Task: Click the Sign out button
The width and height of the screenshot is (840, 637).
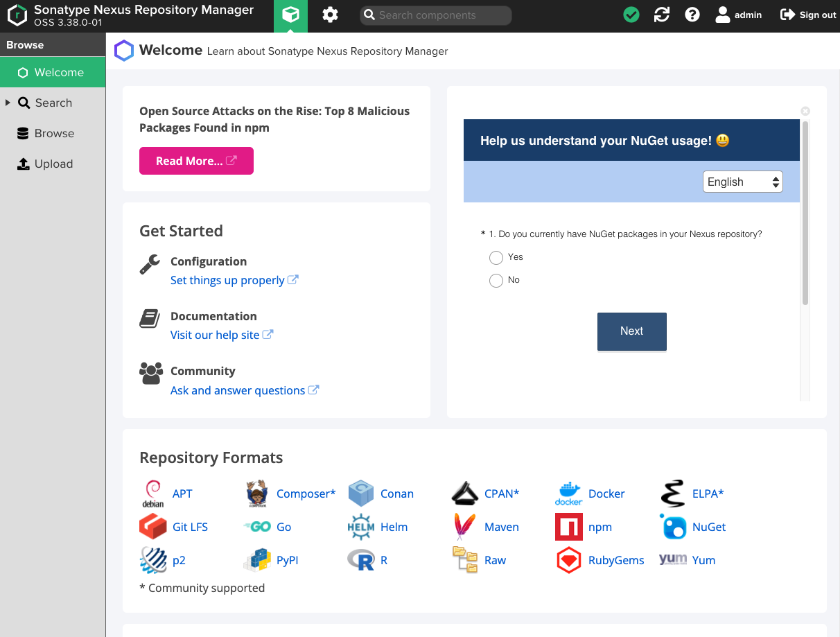Action: [808, 15]
